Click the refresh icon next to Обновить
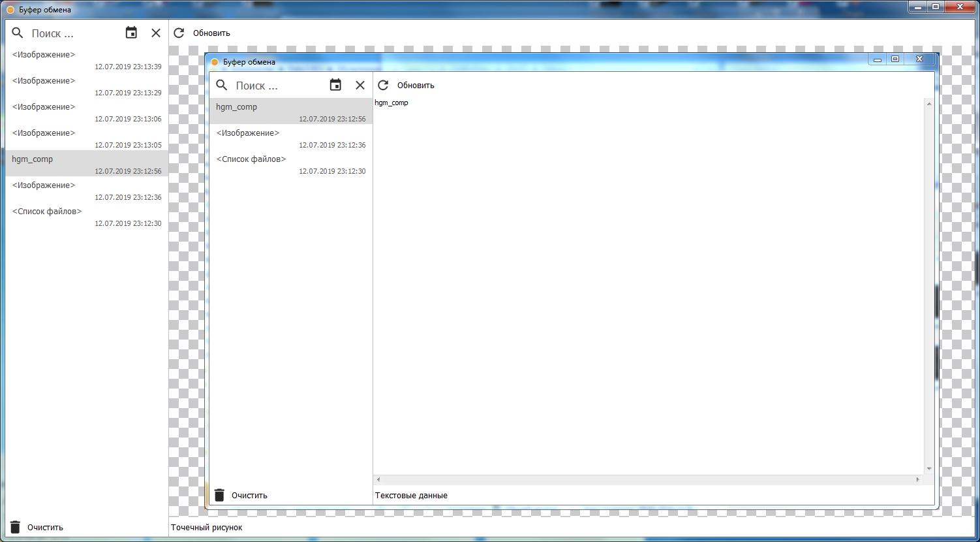This screenshot has height=542, width=980. click(x=178, y=33)
